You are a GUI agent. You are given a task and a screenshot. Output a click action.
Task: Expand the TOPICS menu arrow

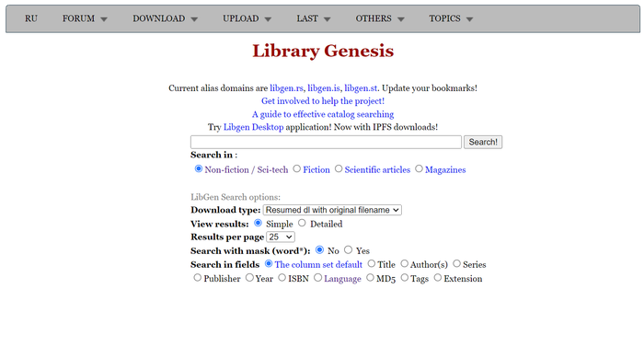(x=469, y=19)
